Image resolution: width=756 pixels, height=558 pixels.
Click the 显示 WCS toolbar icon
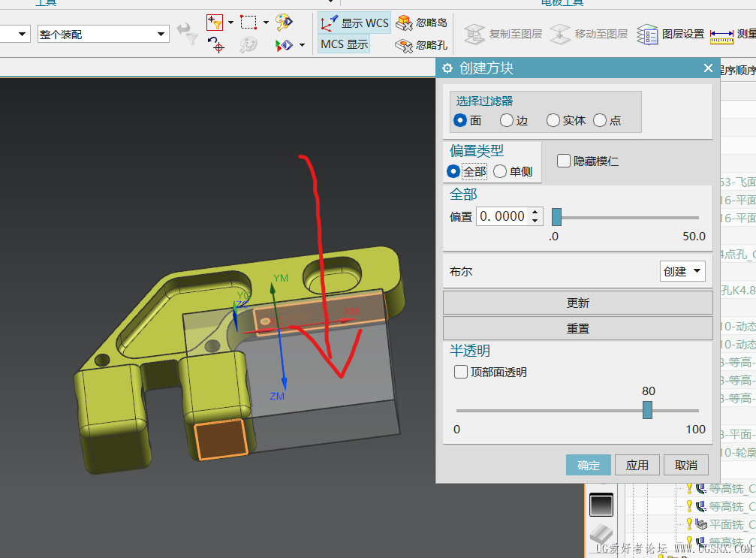330,23
